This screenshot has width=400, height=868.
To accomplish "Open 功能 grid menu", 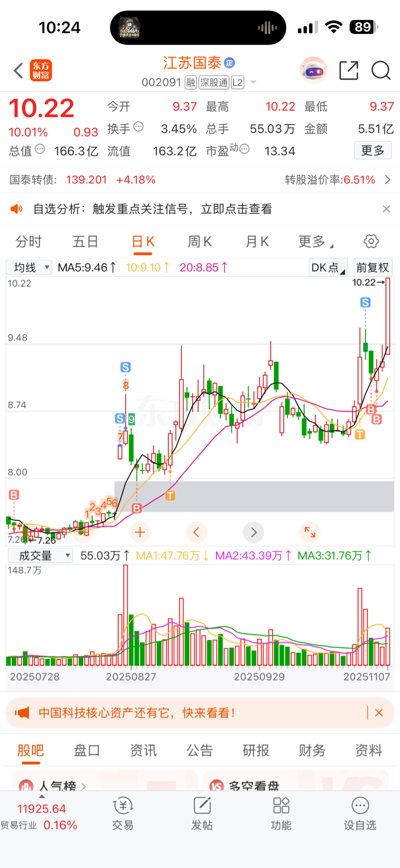I will (x=281, y=814).
